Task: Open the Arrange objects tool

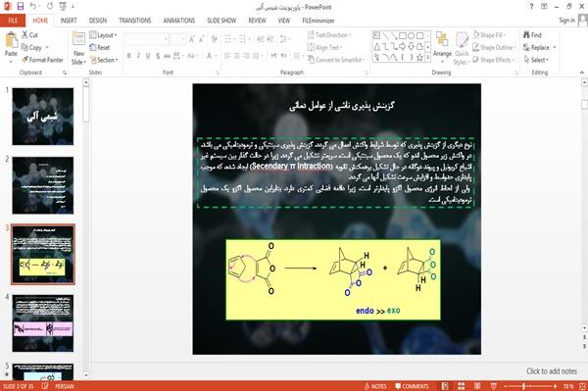Action: pyautogui.click(x=442, y=47)
